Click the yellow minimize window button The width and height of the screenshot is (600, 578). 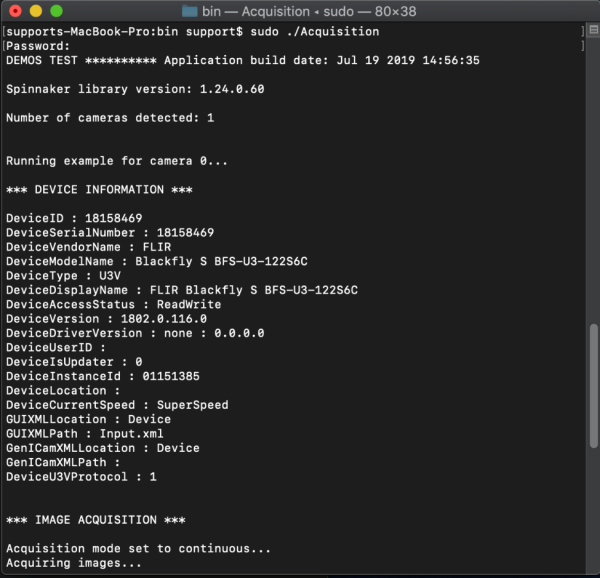tap(36, 11)
